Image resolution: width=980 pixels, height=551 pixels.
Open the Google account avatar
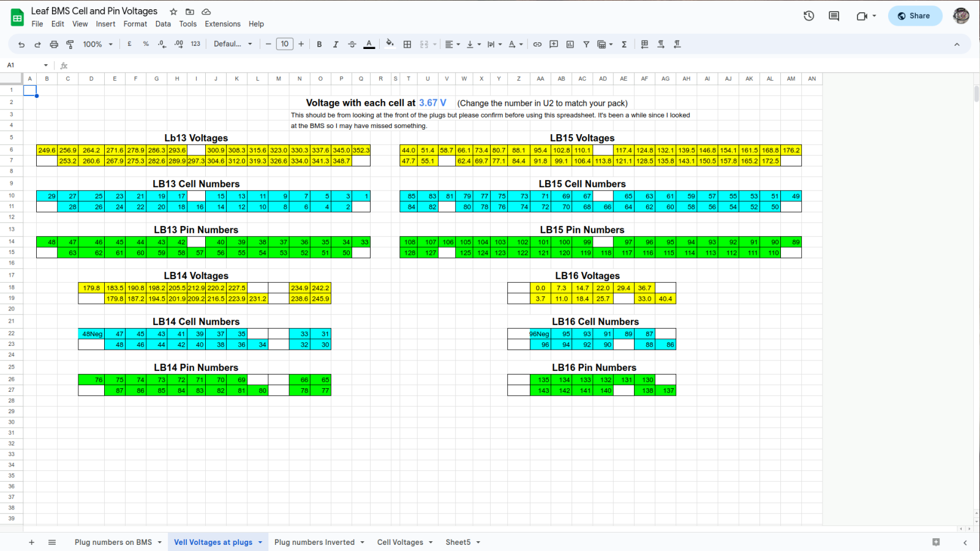pyautogui.click(x=961, y=16)
